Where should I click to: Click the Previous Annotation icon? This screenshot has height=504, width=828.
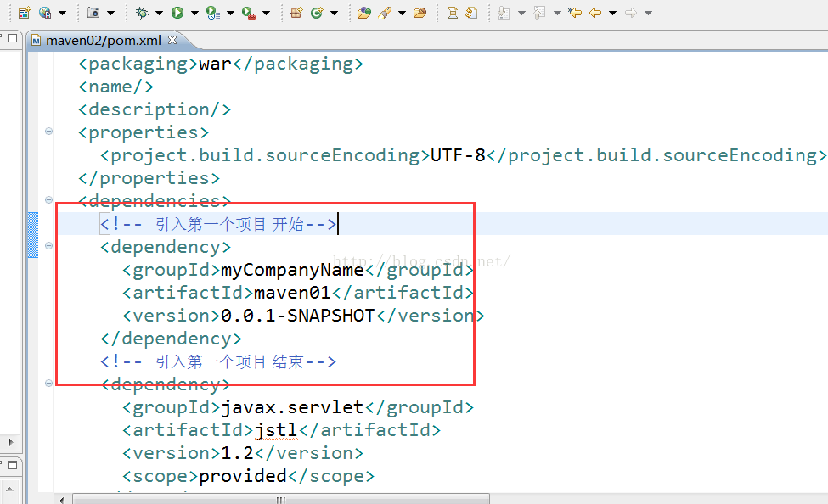539,13
